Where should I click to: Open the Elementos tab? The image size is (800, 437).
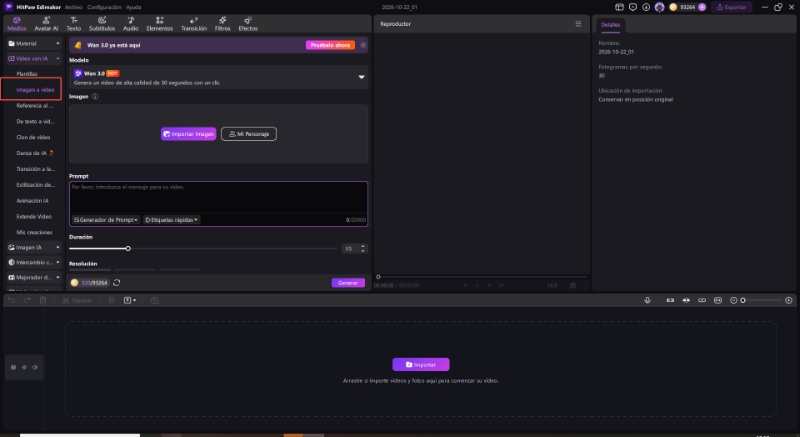(x=160, y=24)
